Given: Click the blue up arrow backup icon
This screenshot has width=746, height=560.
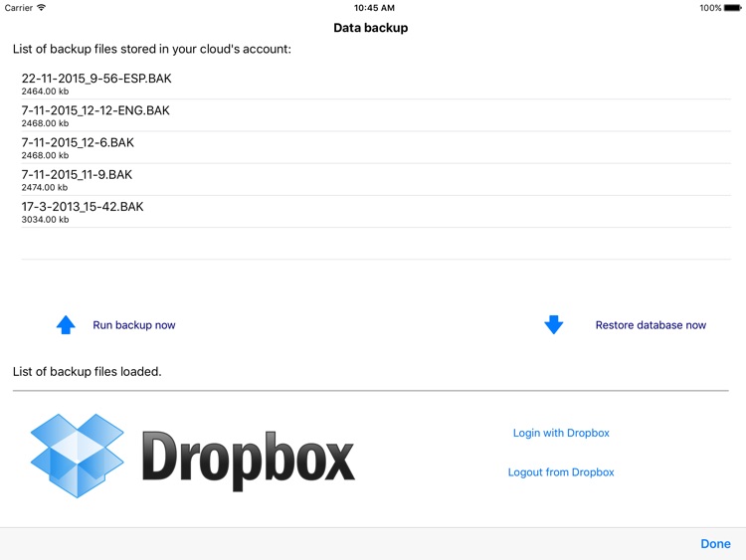Looking at the screenshot, I should (66, 325).
